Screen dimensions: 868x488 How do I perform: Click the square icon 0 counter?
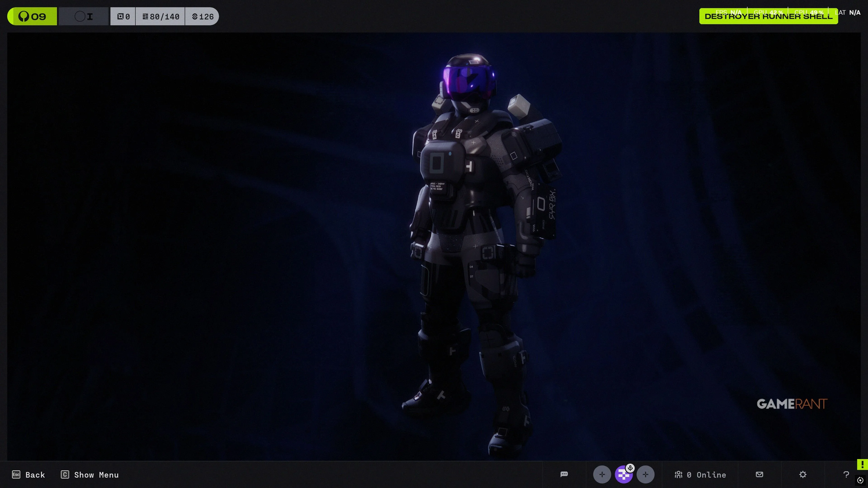123,16
